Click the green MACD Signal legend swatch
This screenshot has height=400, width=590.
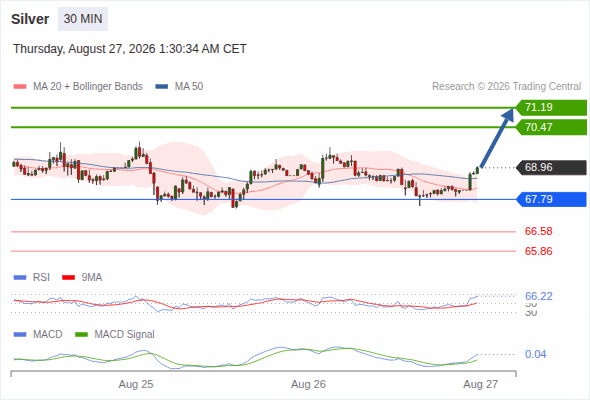tap(81, 335)
